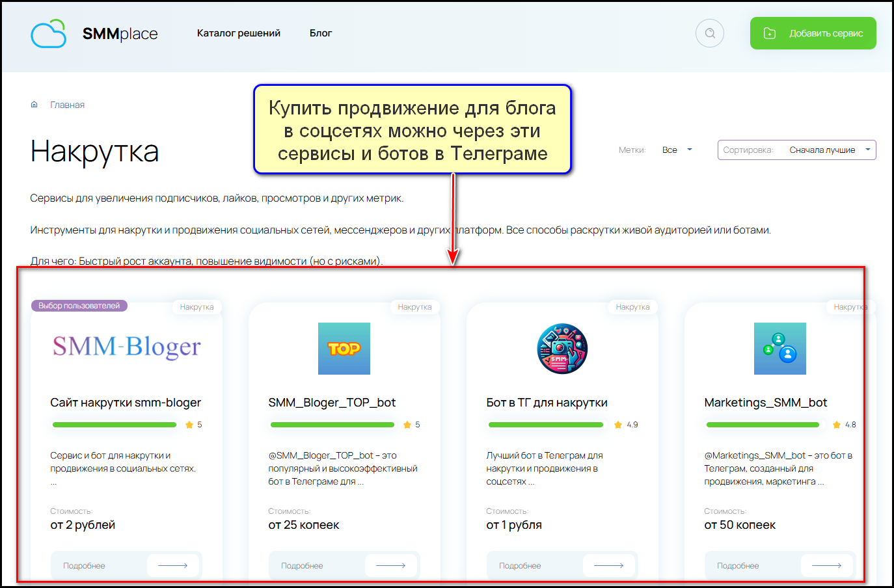Click the TOP logo of SMM_Bloger_TOP_bot

tap(344, 349)
